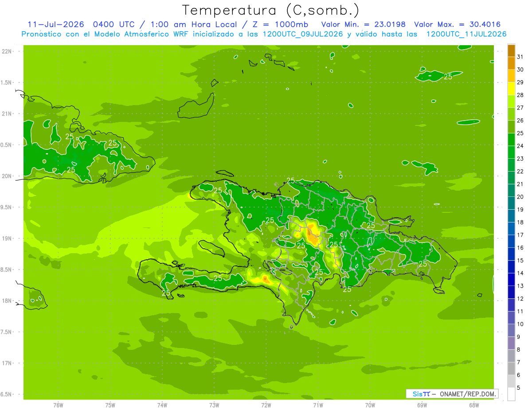This screenshot has height=411, width=532.
Task: Click the 71W longitude axis label
Action: (x=318, y=405)
